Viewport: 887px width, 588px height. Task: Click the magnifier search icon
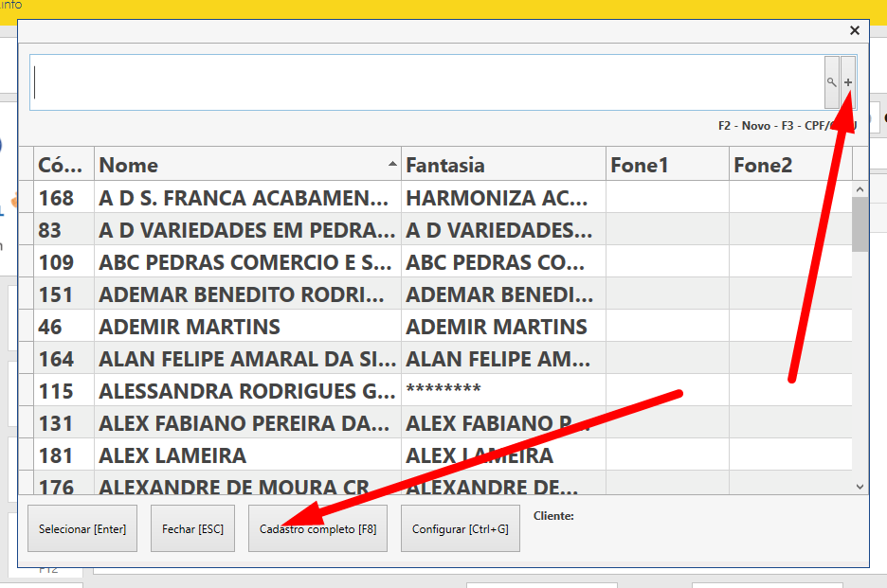tap(831, 82)
